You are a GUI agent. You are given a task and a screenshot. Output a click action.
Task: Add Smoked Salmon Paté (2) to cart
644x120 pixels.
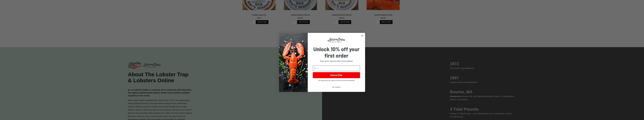303,22
